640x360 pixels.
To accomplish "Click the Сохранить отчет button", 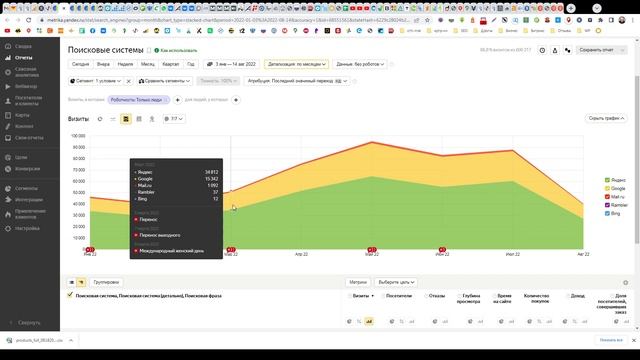I will click(x=597, y=50).
